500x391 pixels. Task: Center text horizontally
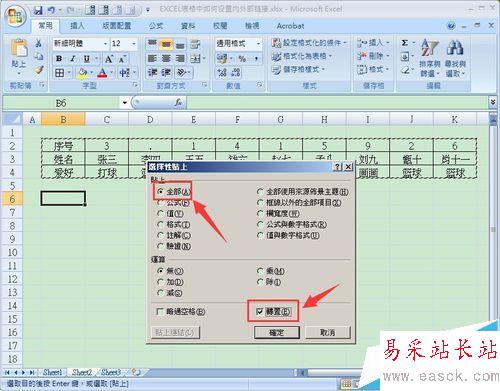tap(166, 59)
